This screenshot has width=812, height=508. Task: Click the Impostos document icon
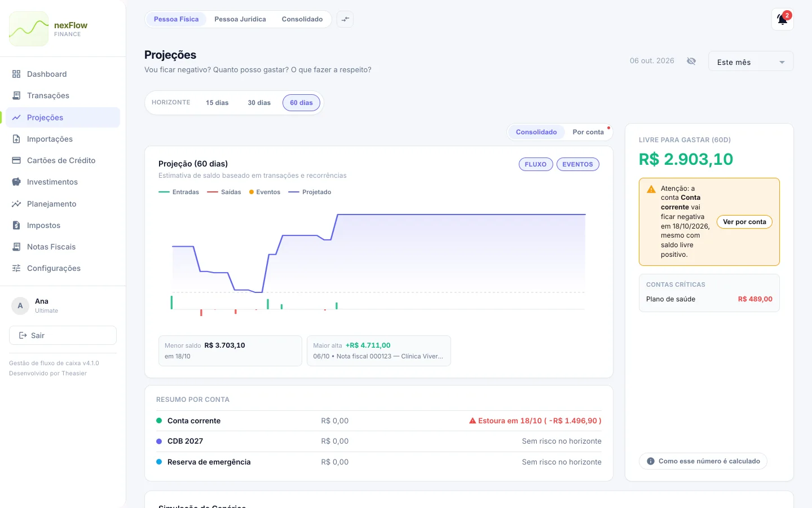(16, 225)
